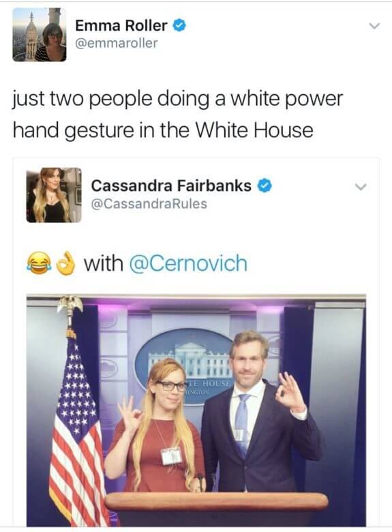Open the @Cernovich mention link
Viewport: 392px width, 532px height.
tap(189, 263)
